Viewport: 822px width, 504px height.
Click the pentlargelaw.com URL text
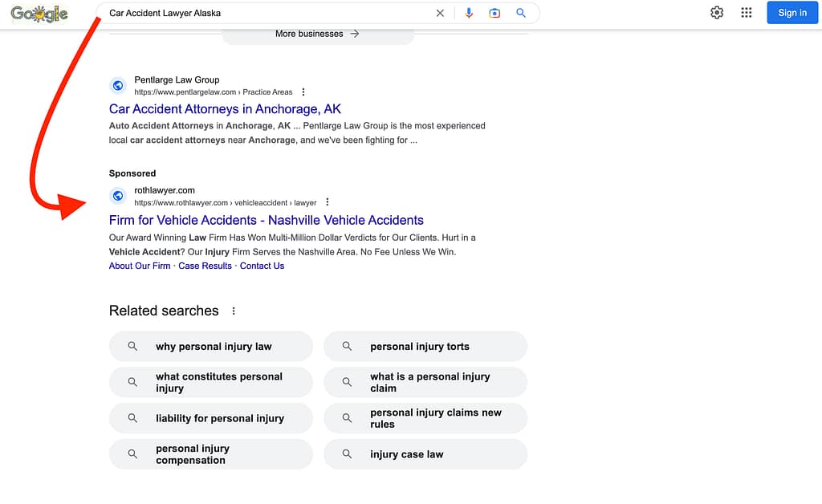(x=214, y=92)
